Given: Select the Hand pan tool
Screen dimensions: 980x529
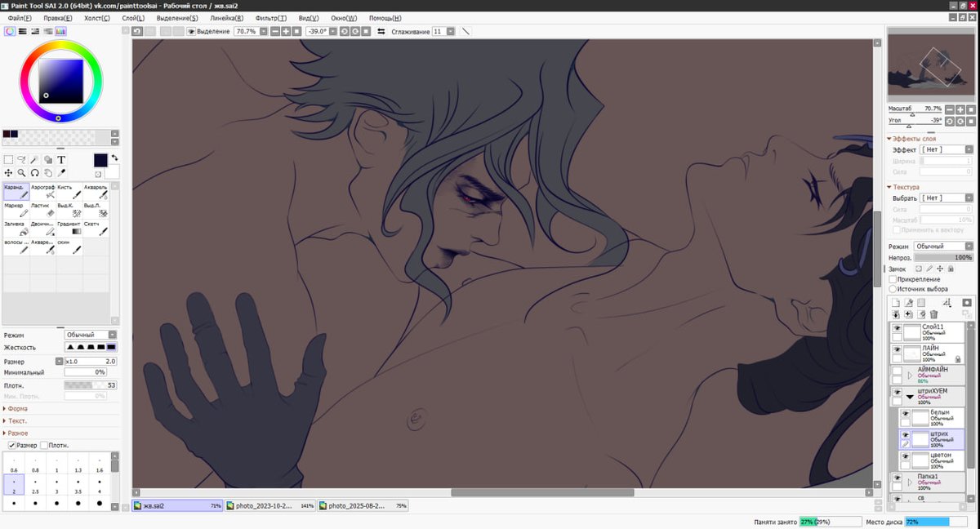Looking at the screenshot, I should pyautogui.click(x=47, y=173).
